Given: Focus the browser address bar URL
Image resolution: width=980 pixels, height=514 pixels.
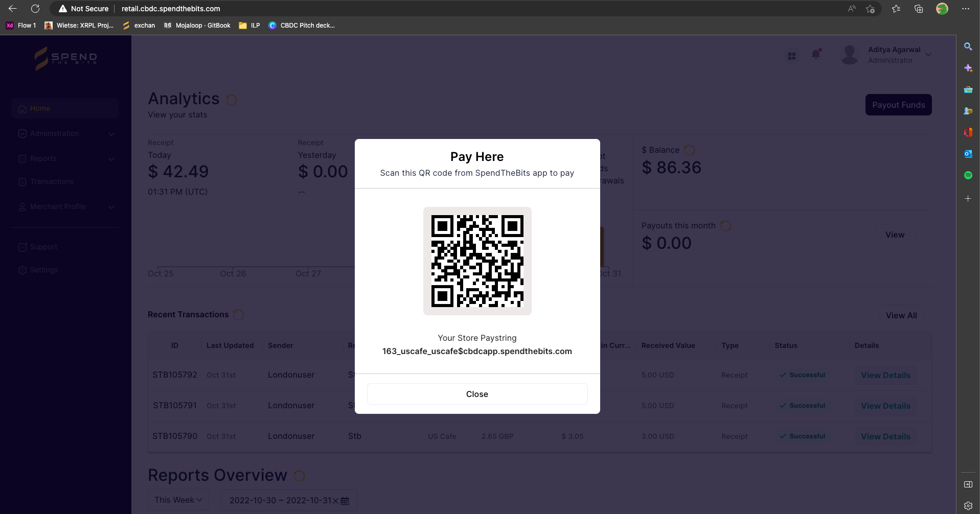Looking at the screenshot, I should (171, 9).
